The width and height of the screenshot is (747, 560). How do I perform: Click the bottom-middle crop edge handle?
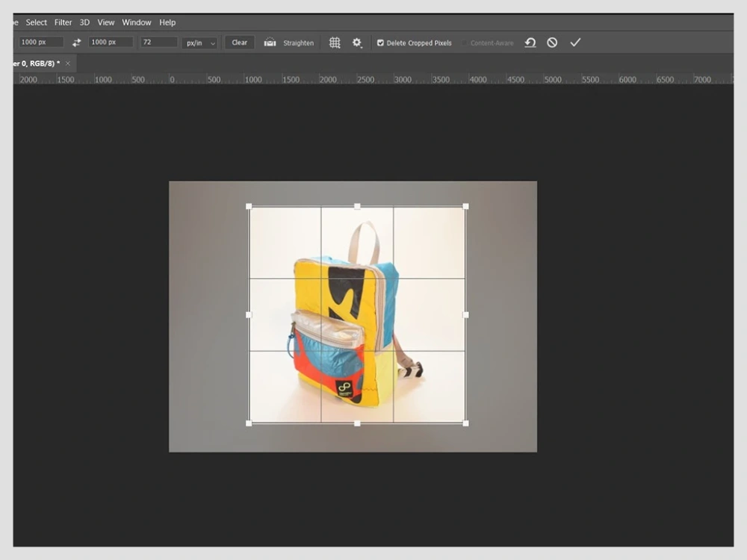tap(357, 423)
